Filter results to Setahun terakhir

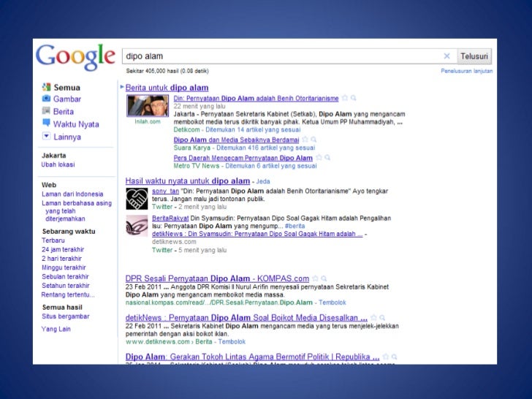click(66, 286)
